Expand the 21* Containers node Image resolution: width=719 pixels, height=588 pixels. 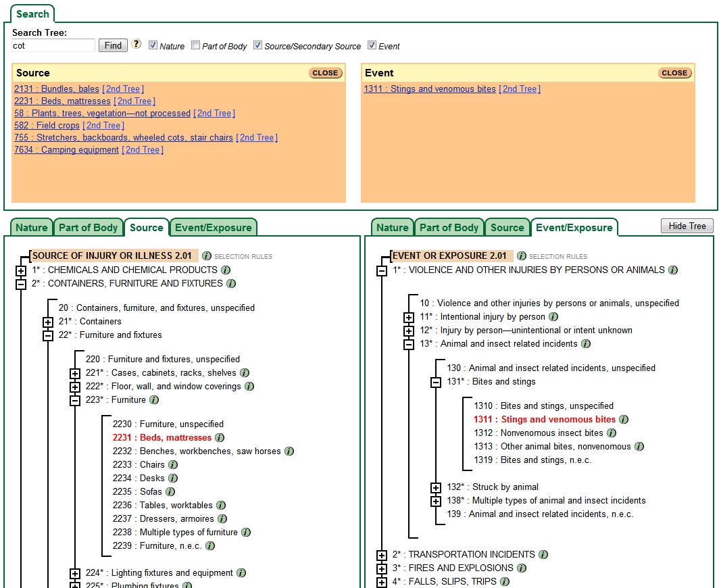(x=48, y=322)
